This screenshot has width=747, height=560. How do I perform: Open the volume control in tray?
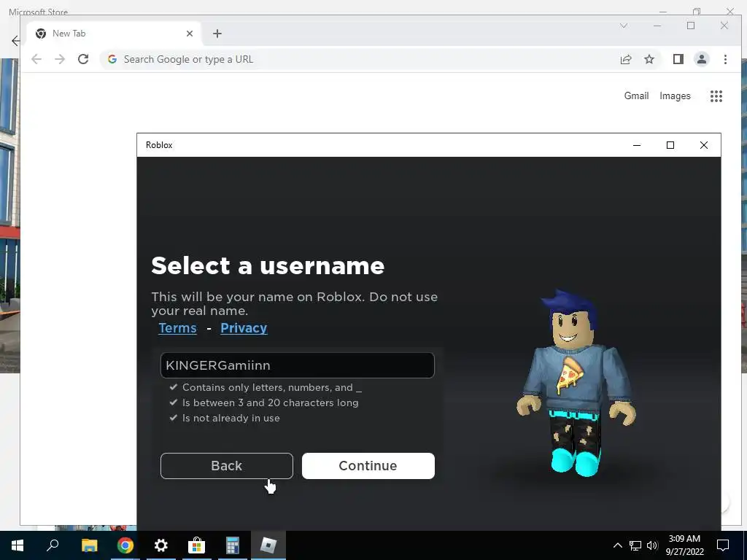click(x=652, y=545)
